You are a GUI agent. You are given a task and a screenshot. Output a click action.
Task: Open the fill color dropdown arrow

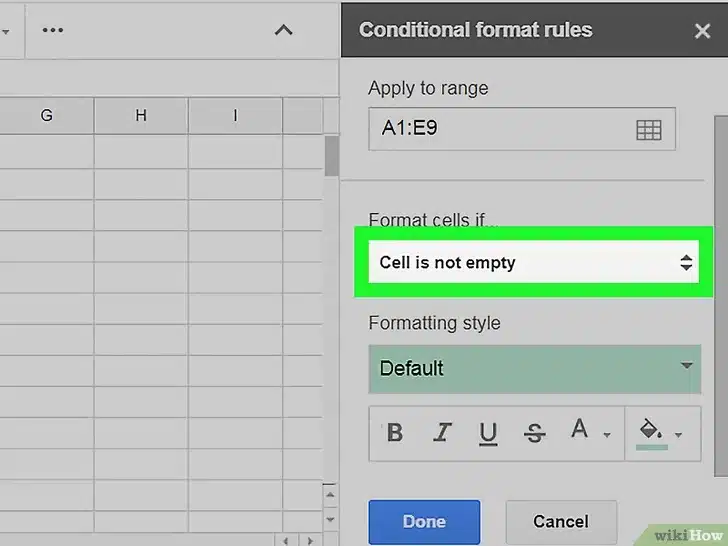click(680, 435)
